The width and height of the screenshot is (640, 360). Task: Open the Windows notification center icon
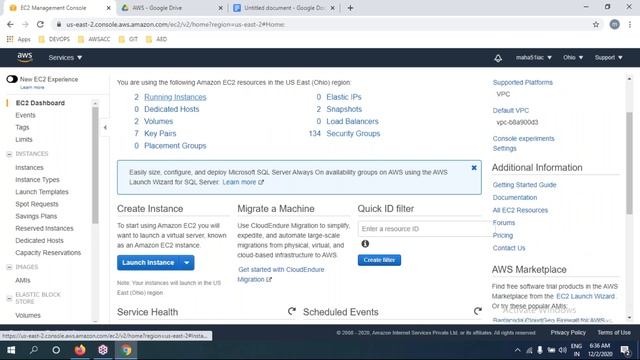coord(625,350)
